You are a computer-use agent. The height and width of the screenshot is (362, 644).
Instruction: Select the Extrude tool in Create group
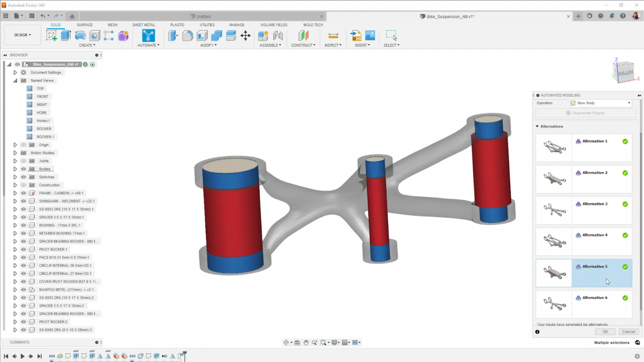coord(66,35)
